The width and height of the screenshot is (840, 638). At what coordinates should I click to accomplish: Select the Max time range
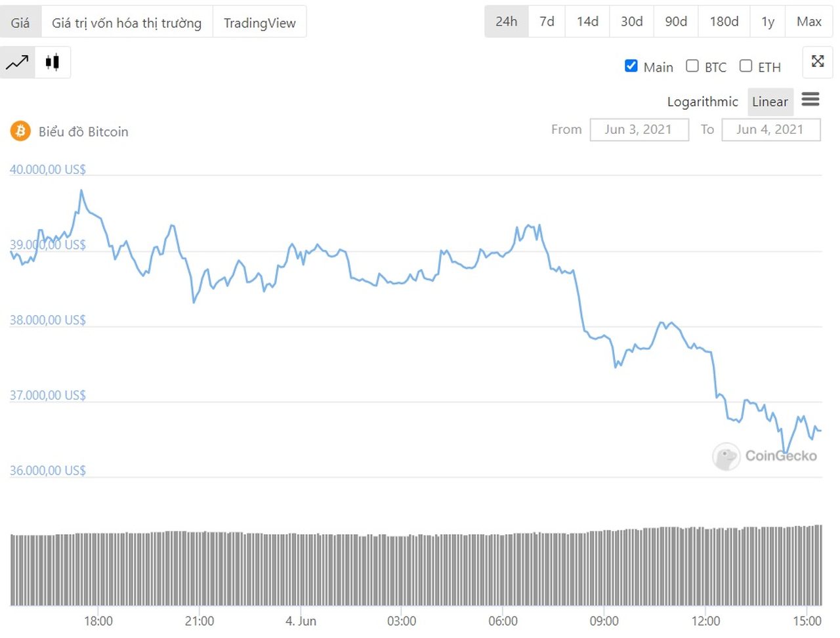point(809,22)
